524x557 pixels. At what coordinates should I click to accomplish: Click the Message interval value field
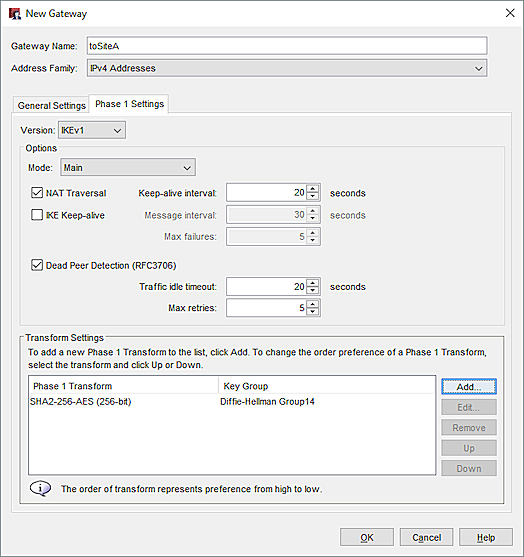click(x=266, y=215)
